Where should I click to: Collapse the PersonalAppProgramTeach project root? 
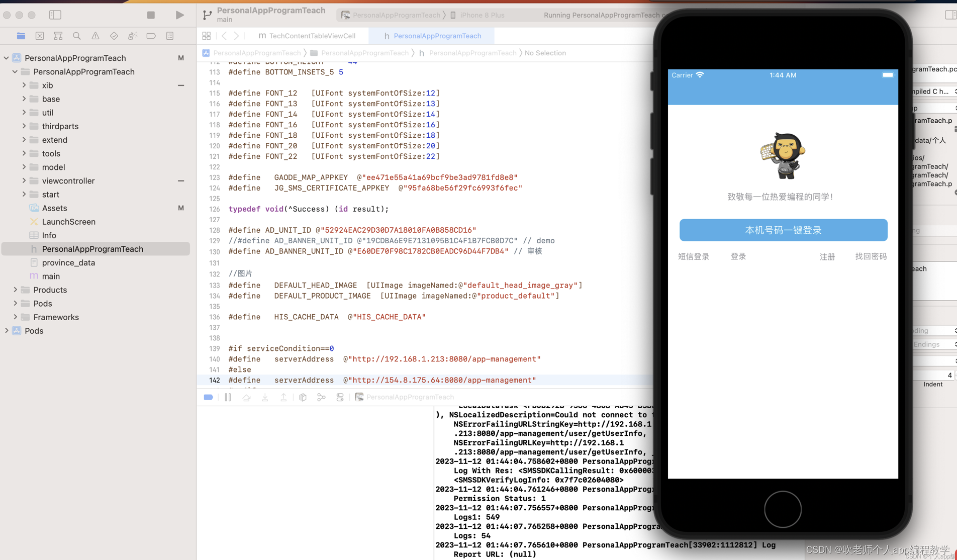point(7,58)
